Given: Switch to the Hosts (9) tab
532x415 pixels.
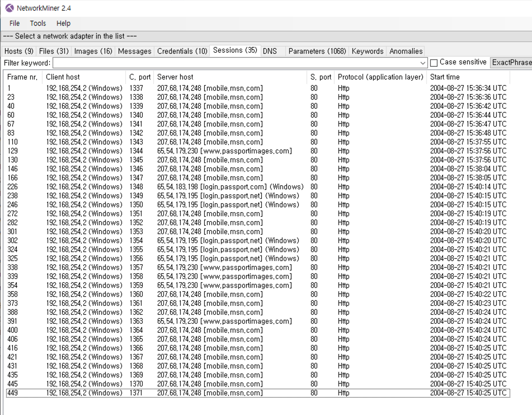Looking at the screenshot, I should click(x=19, y=51).
